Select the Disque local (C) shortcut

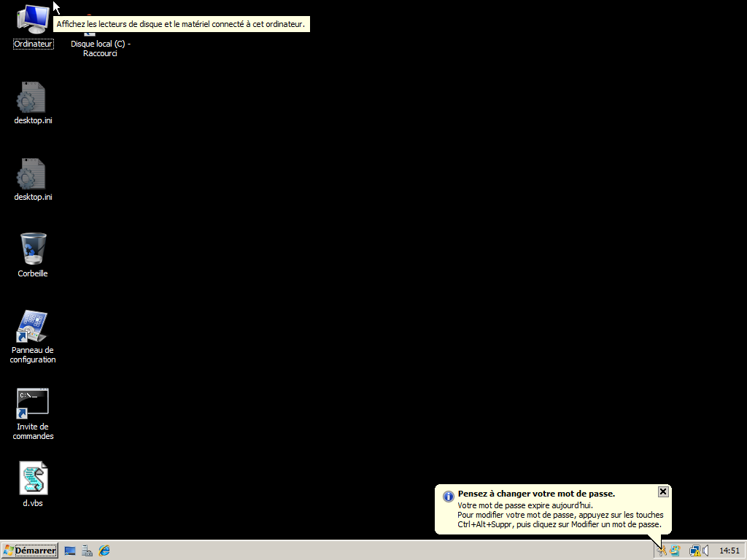click(100, 44)
